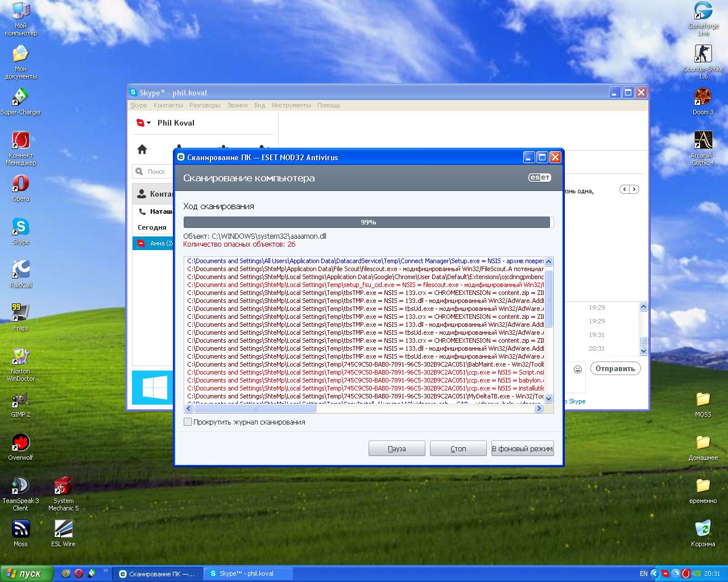This screenshot has height=582, width=728.
Task: Stop scan with Стоп button
Action: [x=458, y=448]
